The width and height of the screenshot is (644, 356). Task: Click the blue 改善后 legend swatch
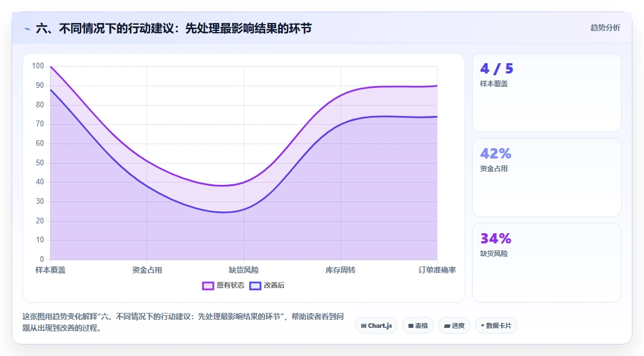point(255,286)
